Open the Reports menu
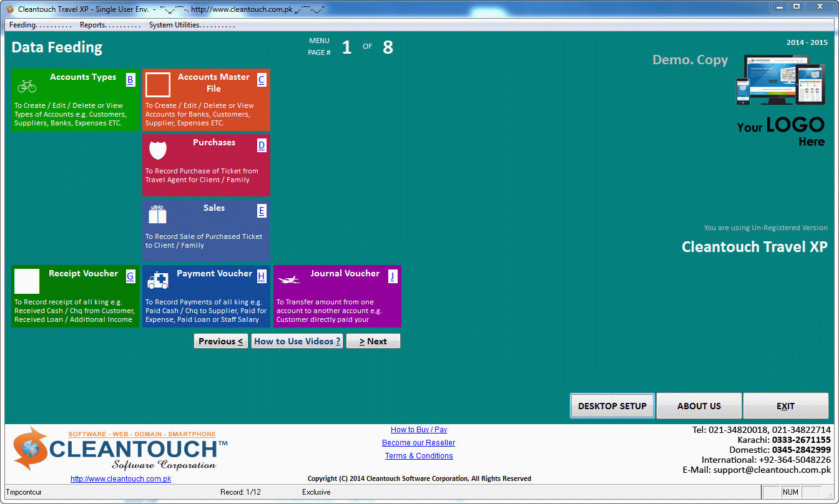The image size is (839, 504). [x=110, y=25]
